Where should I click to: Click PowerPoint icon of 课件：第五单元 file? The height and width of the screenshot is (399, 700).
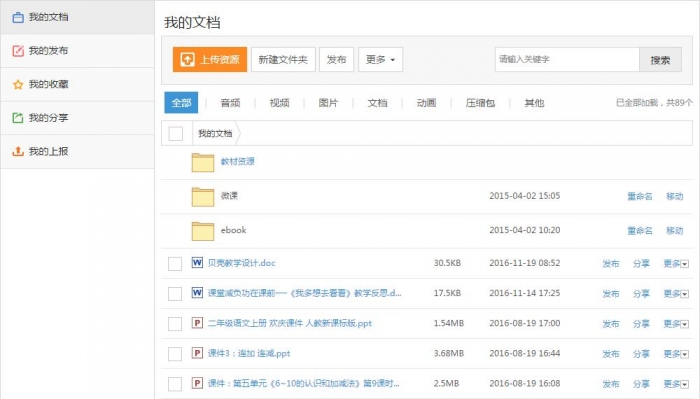197,383
